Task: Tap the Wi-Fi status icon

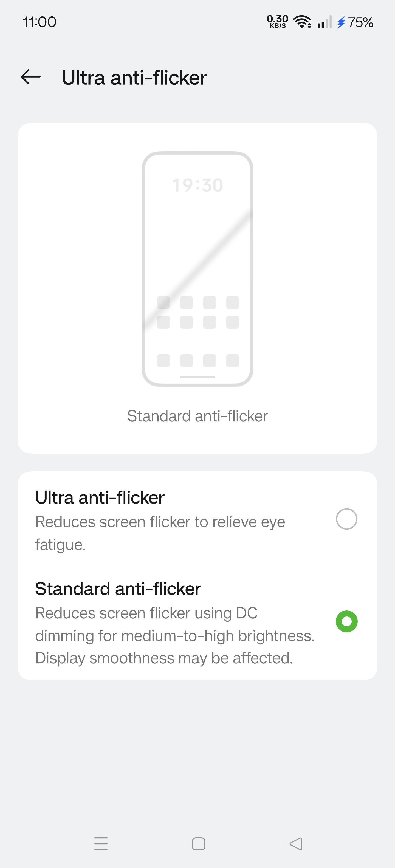Action: coord(302,22)
